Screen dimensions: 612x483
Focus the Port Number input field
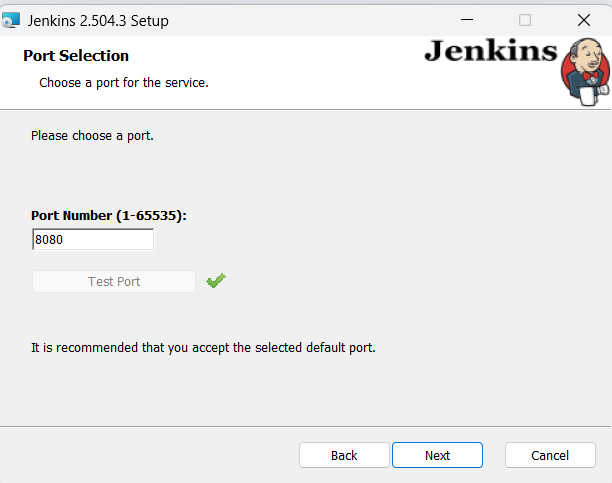(x=93, y=239)
